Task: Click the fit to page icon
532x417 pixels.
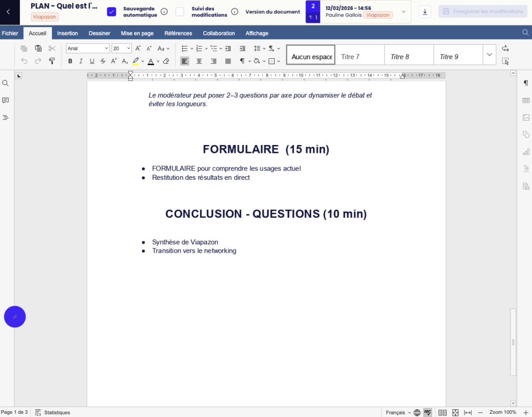Action: point(455,412)
